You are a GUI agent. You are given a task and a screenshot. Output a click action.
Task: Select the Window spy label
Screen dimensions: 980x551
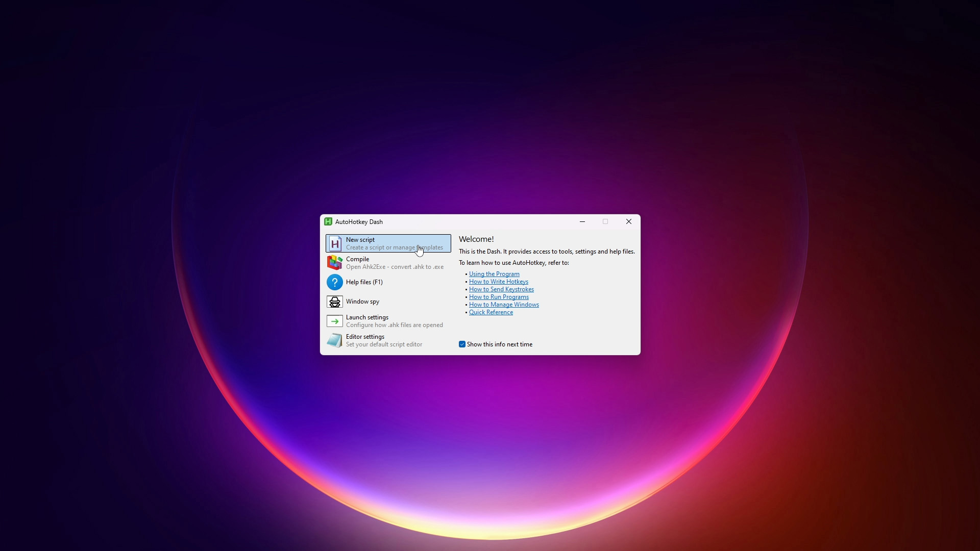[x=362, y=302]
